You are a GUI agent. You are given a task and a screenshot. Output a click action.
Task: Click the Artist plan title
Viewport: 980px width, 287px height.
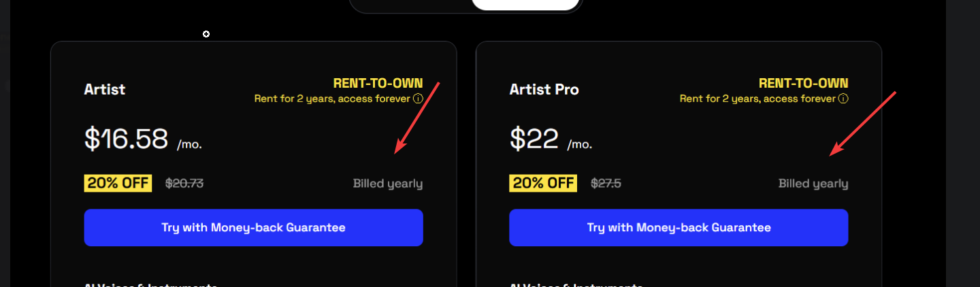click(105, 89)
